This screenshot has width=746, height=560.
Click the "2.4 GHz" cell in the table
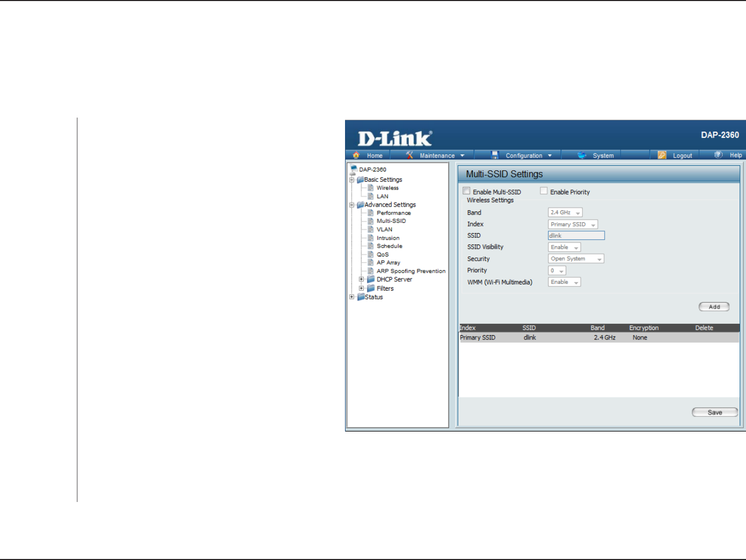pyautogui.click(x=605, y=338)
